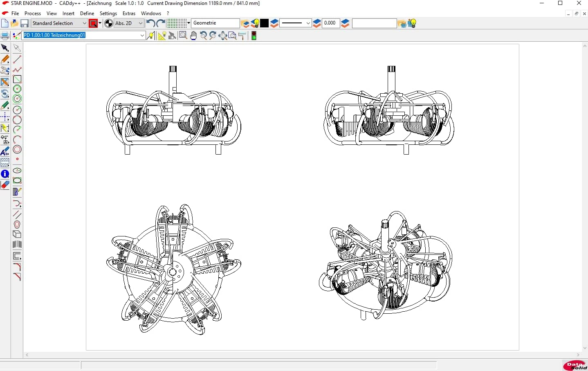The height and width of the screenshot is (371, 588).
Task: Select the rectangle drawing tool
Action: pos(17,79)
